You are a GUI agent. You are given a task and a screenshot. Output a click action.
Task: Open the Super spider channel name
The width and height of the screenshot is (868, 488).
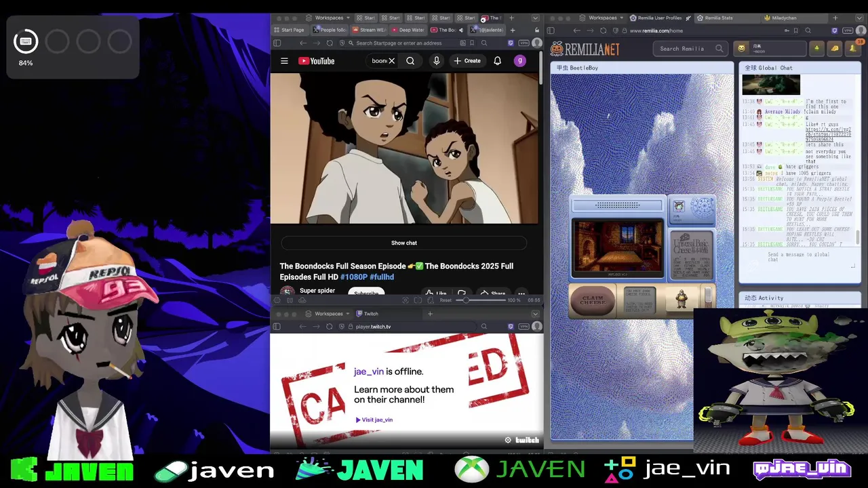pyautogui.click(x=317, y=291)
